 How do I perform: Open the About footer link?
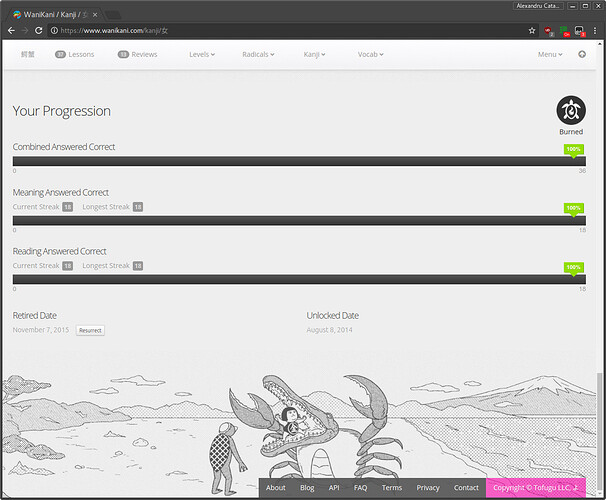[276, 488]
